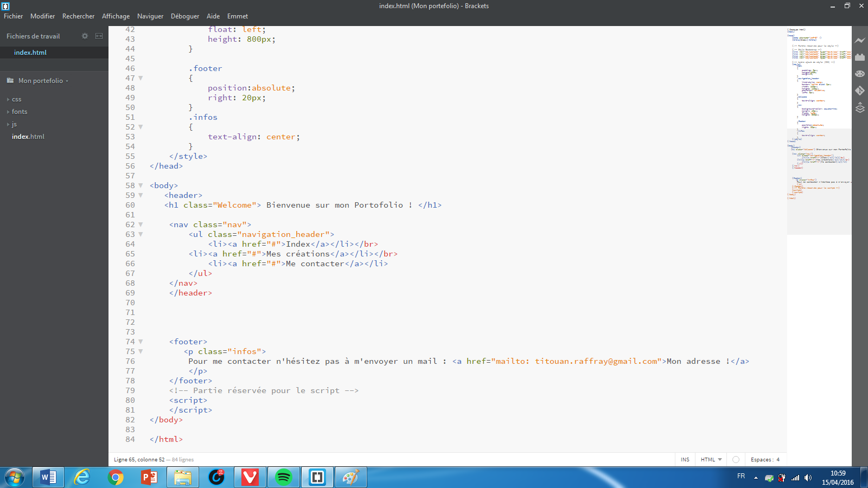The image size is (868, 488).
Task: Open the Rechercher menu
Action: pos(78,16)
